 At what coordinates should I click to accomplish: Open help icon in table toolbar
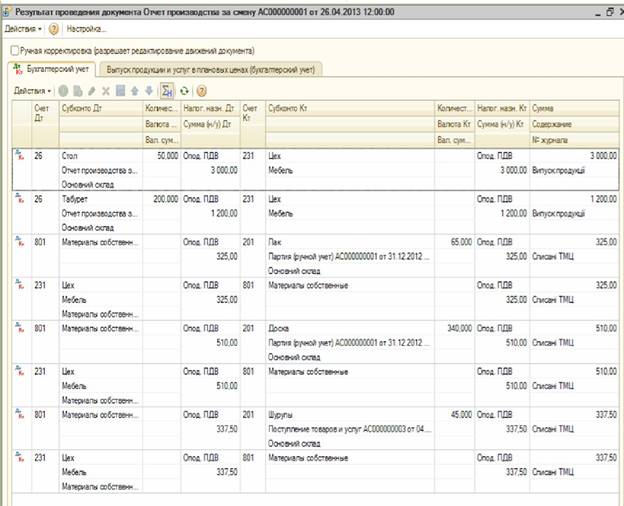(202, 91)
